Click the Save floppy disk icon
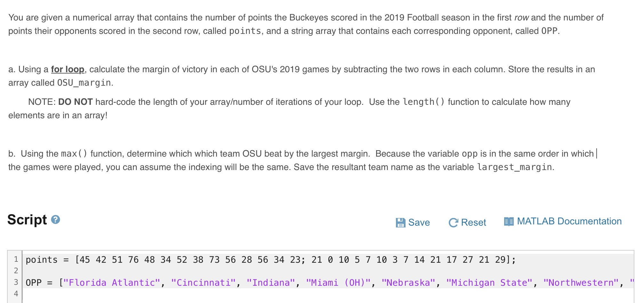This screenshot has width=644, height=303. [401, 222]
